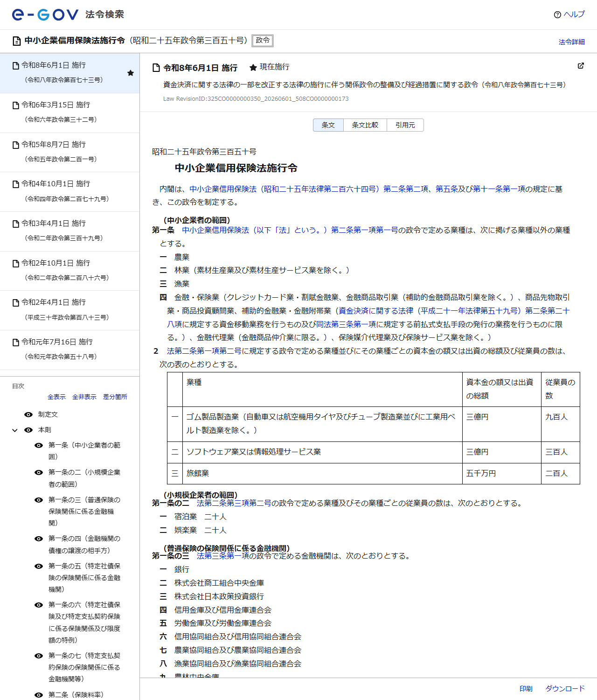
Task: Click the document icon beside the law title
Action: pos(16,41)
